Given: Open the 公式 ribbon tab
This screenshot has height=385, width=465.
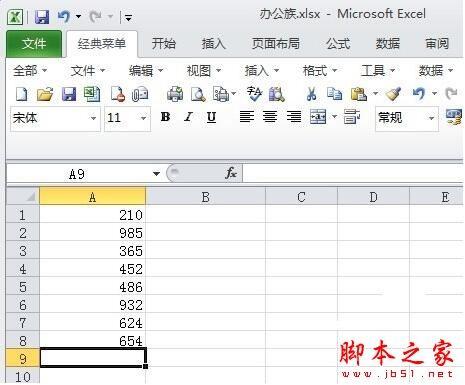Looking at the screenshot, I should [x=338, y=44].
